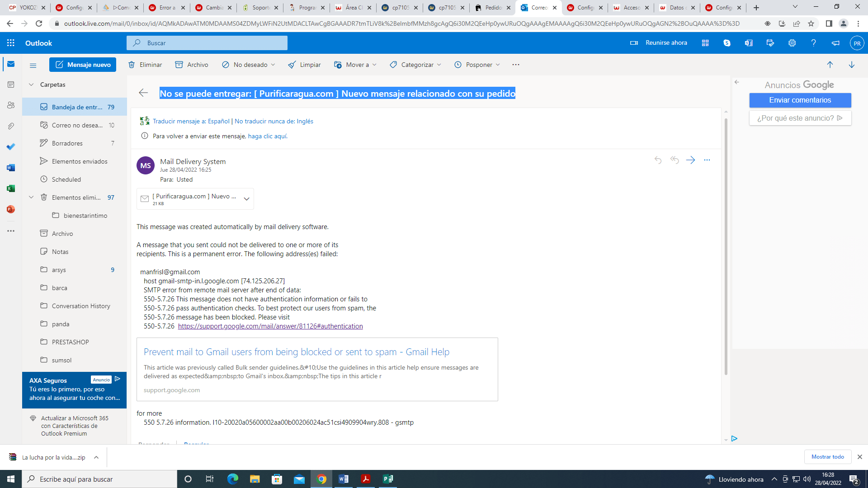Launch Word from the left rail

pyautogui.click(x=11, y=168)
